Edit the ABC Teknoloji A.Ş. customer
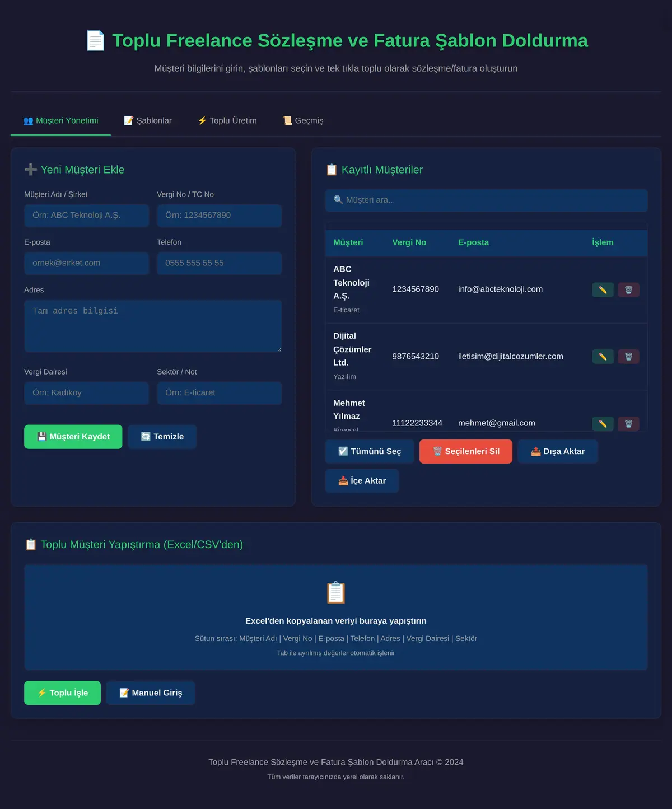 pyautogui.click(x=603, y=289)
